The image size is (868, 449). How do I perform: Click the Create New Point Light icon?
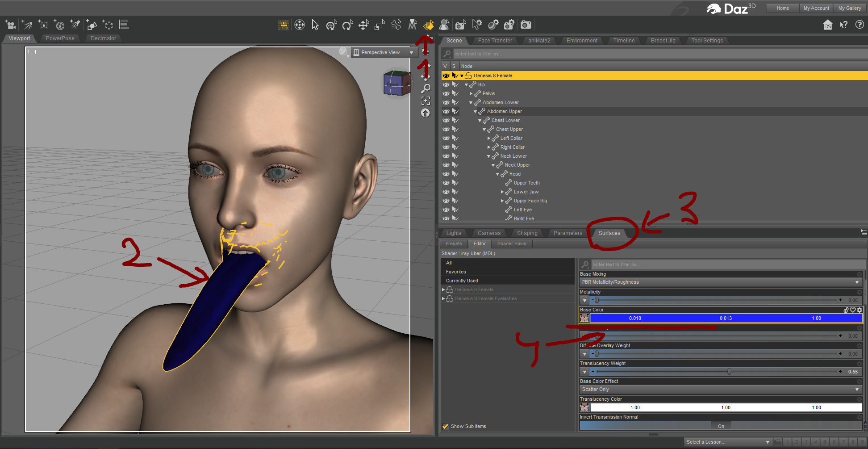pos(43,25)
